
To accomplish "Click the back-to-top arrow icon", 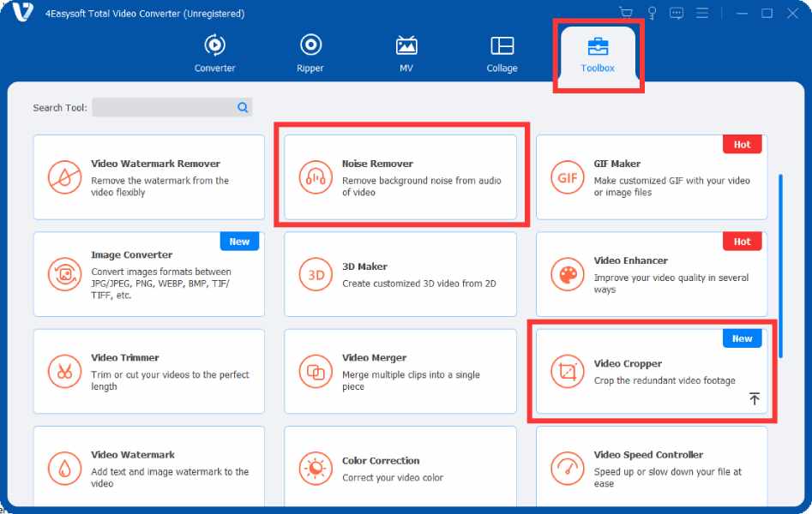I will 755,398.
